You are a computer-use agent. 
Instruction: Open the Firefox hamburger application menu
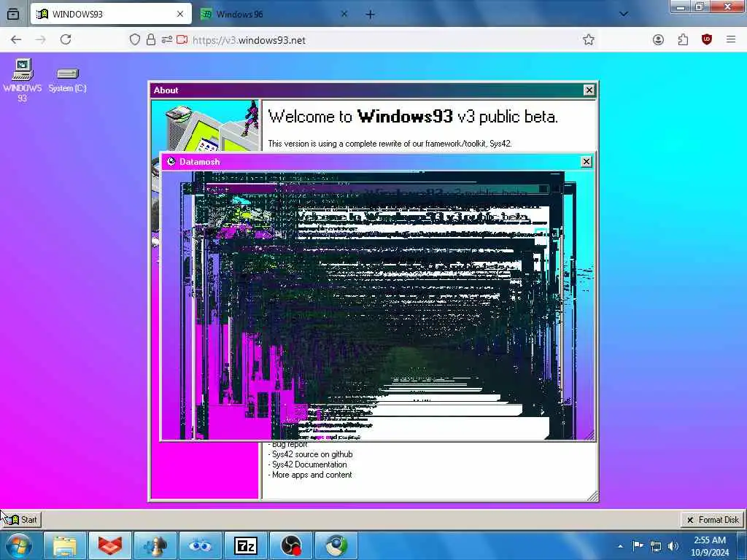tap(731, 40)
